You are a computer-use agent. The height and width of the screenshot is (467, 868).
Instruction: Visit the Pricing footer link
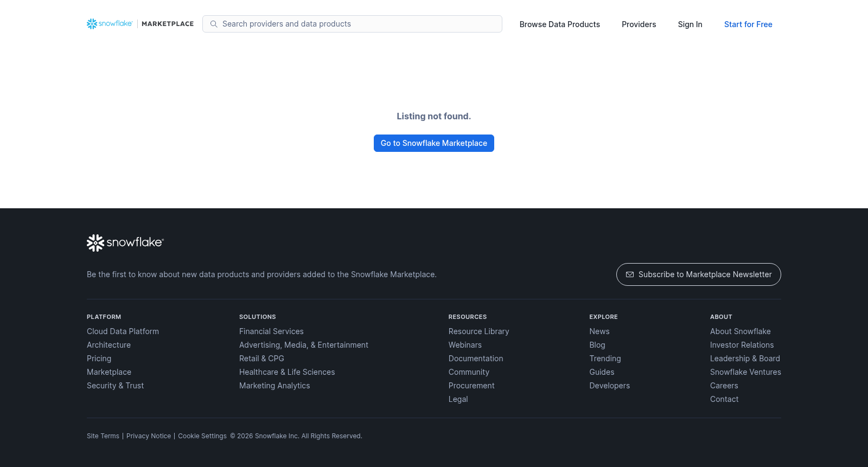tap(99, 359)
